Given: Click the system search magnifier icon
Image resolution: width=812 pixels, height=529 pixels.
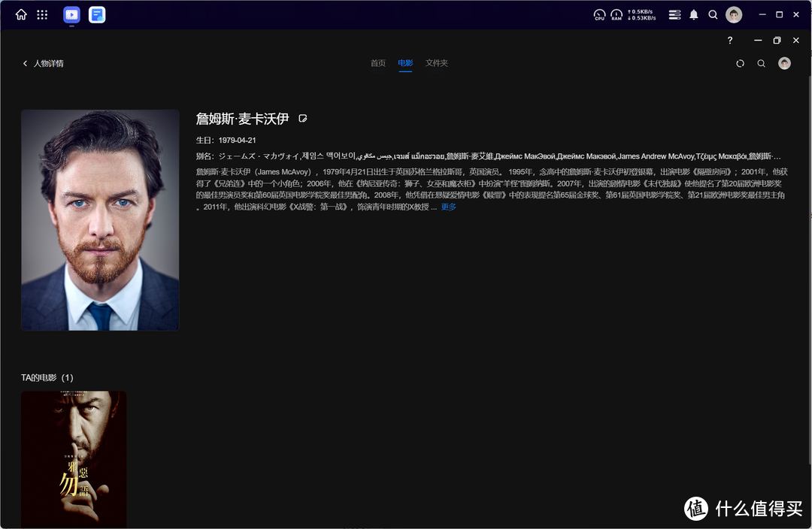Looking at the screenshot, I should 713,14.
